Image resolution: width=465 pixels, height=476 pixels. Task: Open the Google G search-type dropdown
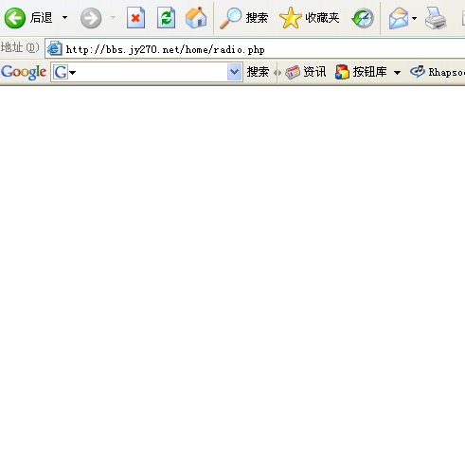click(x=64, y=72)
